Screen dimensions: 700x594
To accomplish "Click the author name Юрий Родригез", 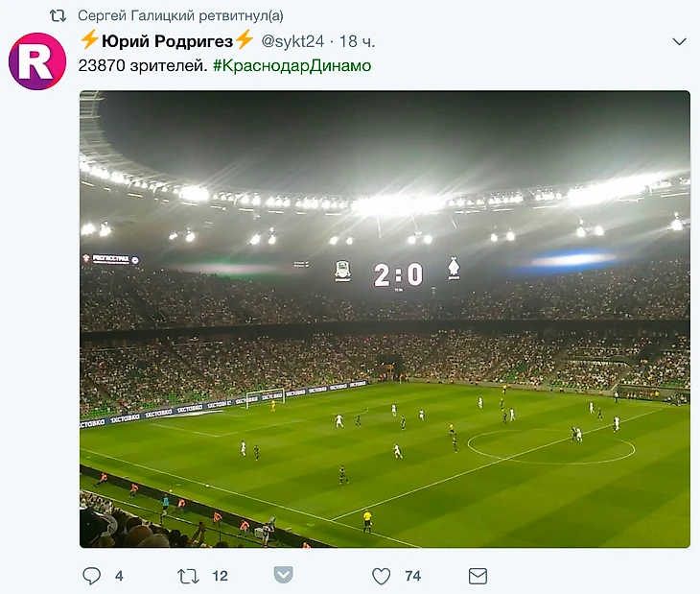I will point(168,41).
